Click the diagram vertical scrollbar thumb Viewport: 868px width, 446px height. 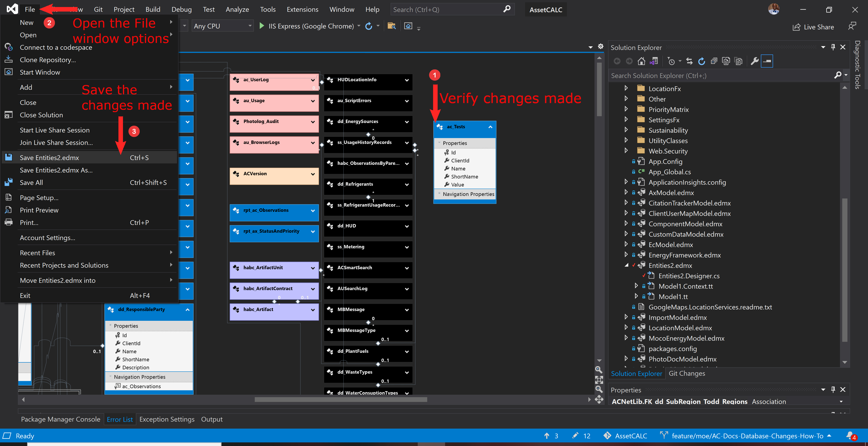[599, 89]
